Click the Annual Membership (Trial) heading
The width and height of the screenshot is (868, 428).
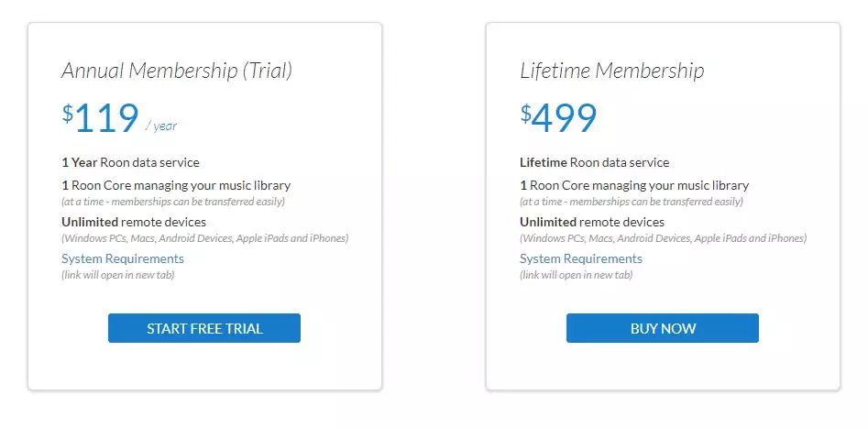point(177,71)
